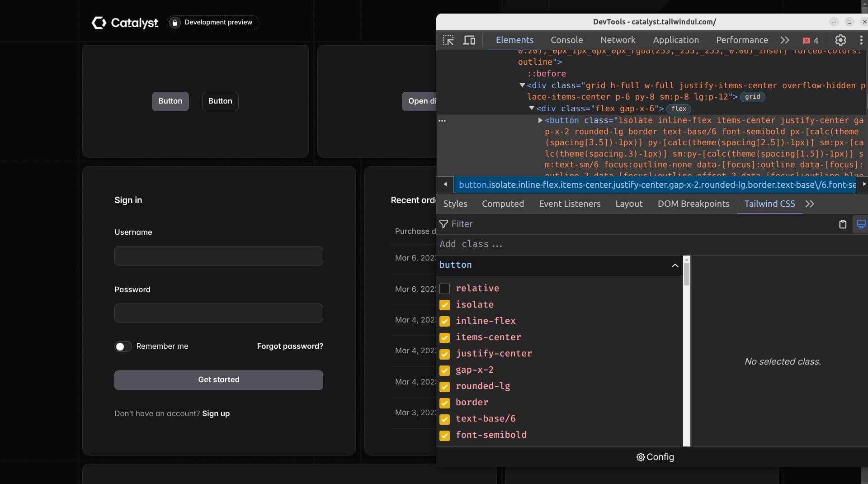Click the flex badge in DOM tree
The width and height of the screenshot is (868, 484).
click(679, 109)
